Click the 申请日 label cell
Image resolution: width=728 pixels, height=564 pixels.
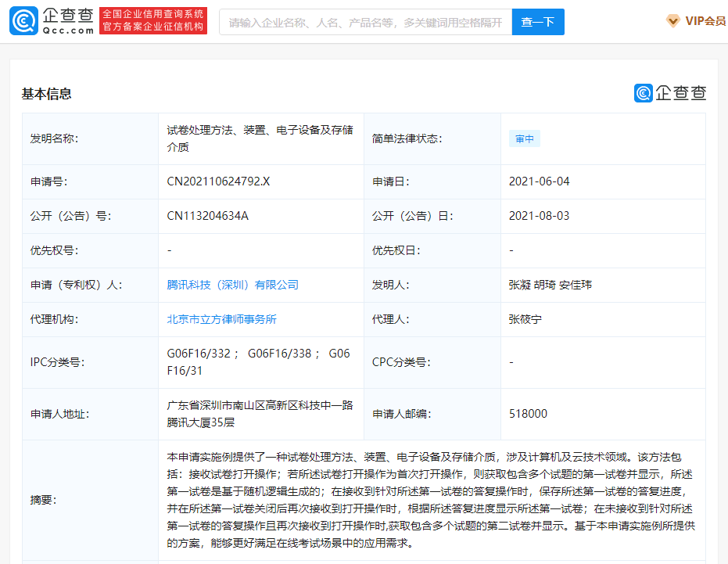click(432, 181)
